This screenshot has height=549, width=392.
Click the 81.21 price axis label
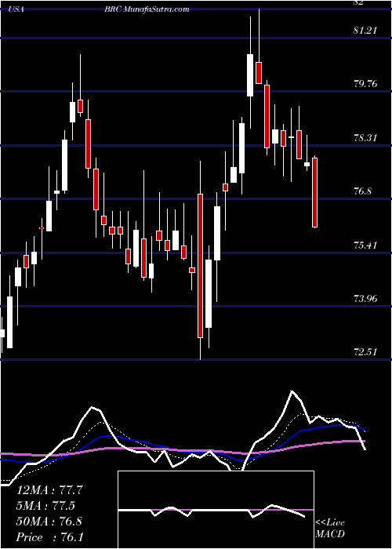point(365,31)
